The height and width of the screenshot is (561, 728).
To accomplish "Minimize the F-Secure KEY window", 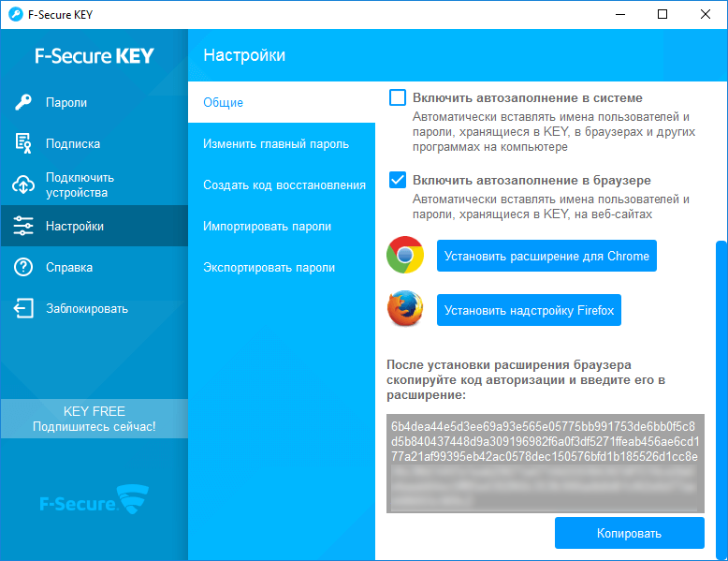I will tap(619, 14).
